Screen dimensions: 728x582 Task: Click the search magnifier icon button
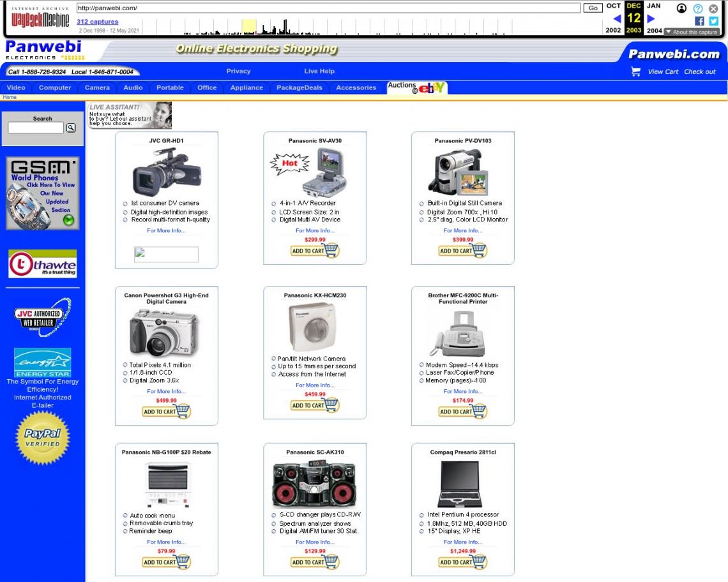[71, 128]
